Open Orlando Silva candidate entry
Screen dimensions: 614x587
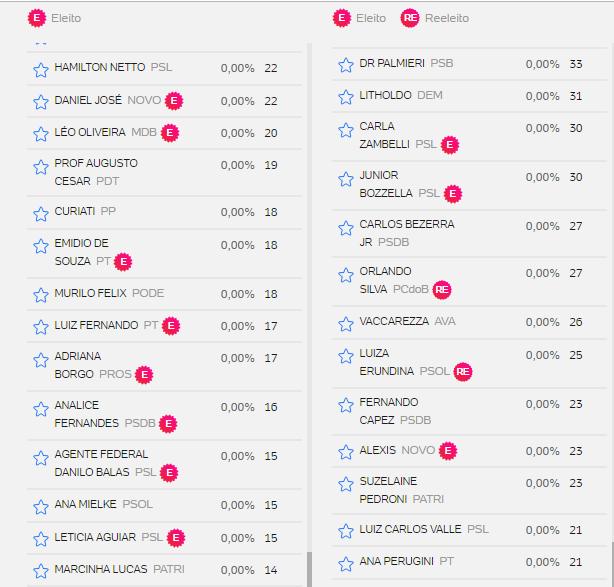pos(385,280)
